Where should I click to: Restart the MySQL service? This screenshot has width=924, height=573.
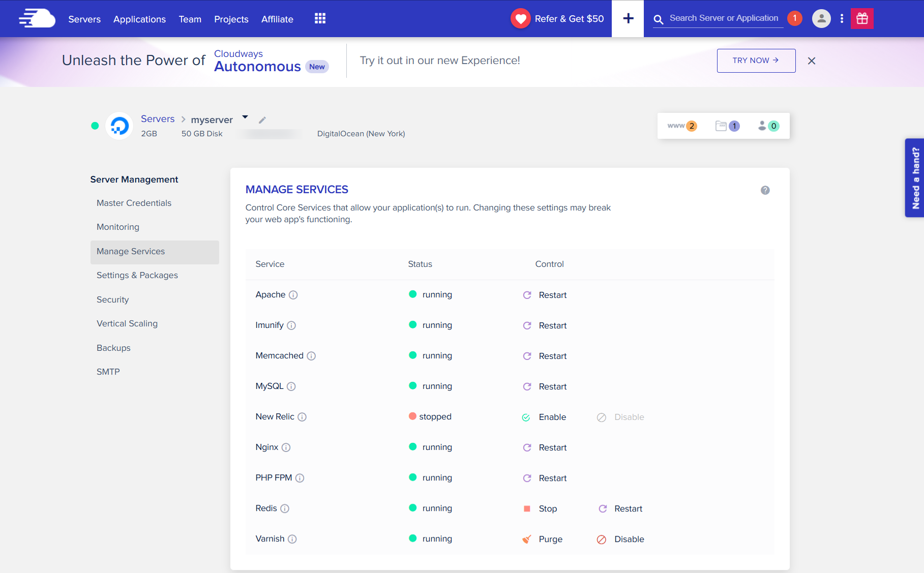click(545, 386)
